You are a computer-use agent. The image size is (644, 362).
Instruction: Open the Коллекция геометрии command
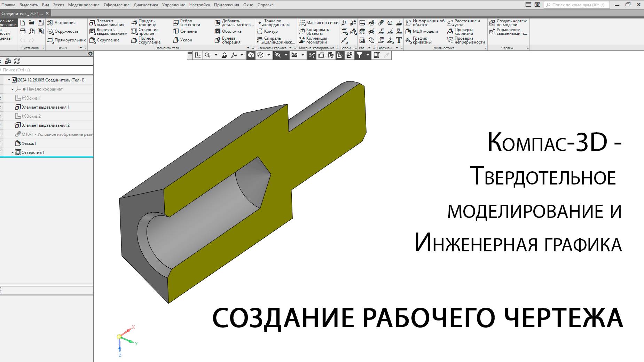click(313, 40)
